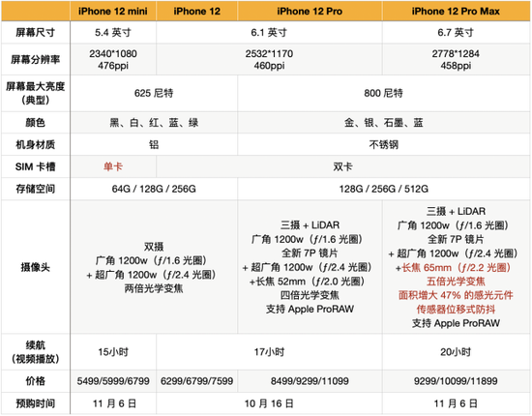
Task: Click the 四倍光学变焦 camera text
Action: point(310,295)
